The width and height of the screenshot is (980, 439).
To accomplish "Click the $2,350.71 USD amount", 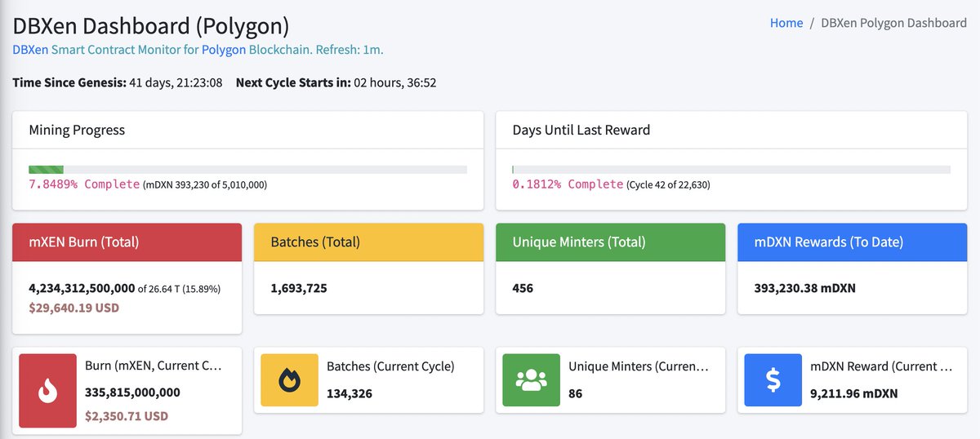I will [127, 416].
